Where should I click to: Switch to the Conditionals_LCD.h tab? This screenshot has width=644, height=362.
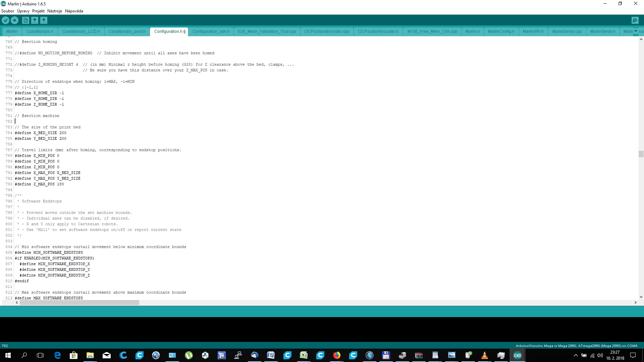(x=81, y=32)
